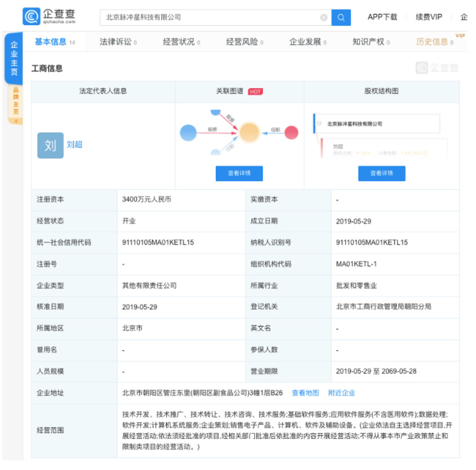This screenshot has height=470, width=476.
Task: Select the 经营风险 tab
Action: (x=245, y=41)
